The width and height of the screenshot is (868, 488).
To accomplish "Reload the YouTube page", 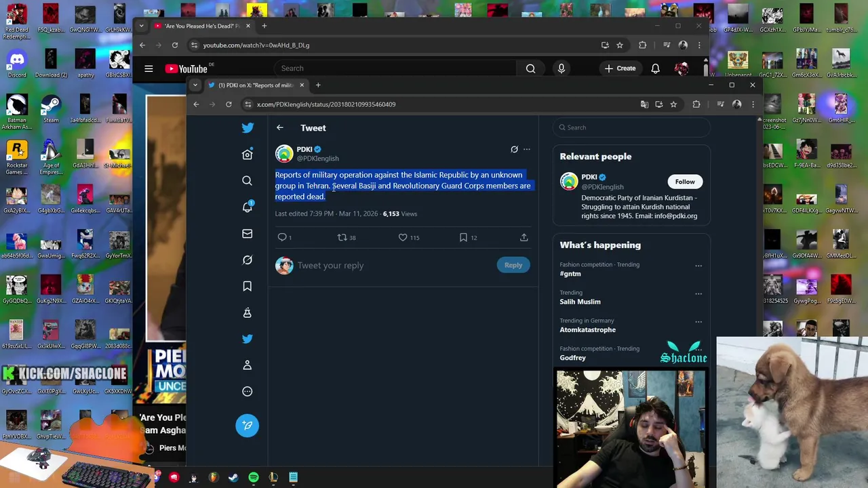I will [175, 45].
